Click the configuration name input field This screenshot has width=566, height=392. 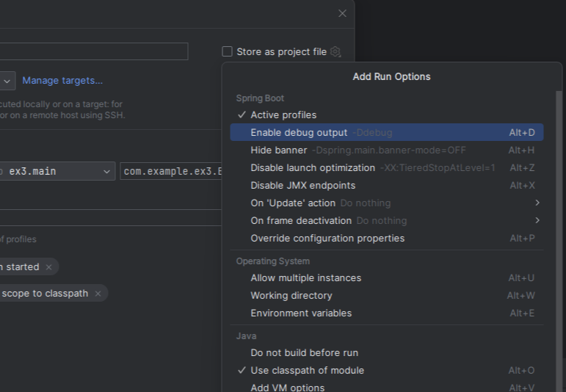pos(94,51)
